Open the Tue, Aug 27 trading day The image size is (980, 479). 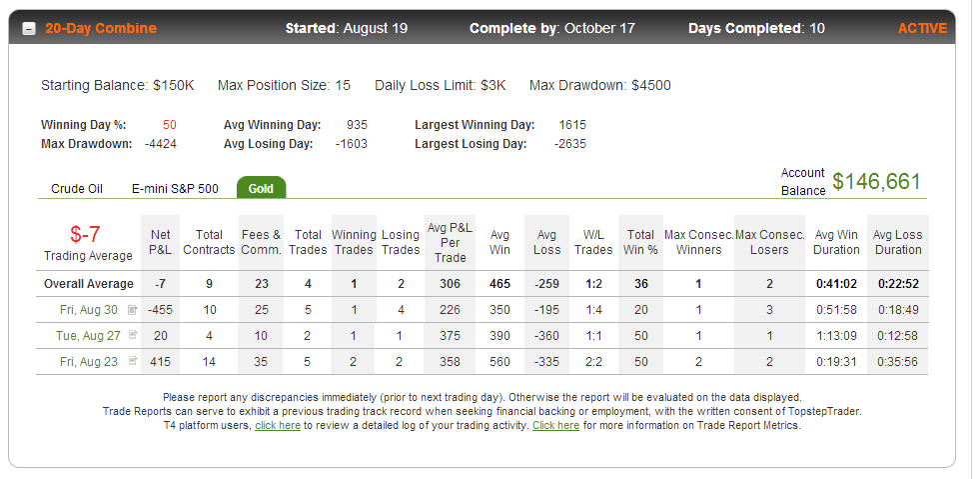tap(88, 336)
